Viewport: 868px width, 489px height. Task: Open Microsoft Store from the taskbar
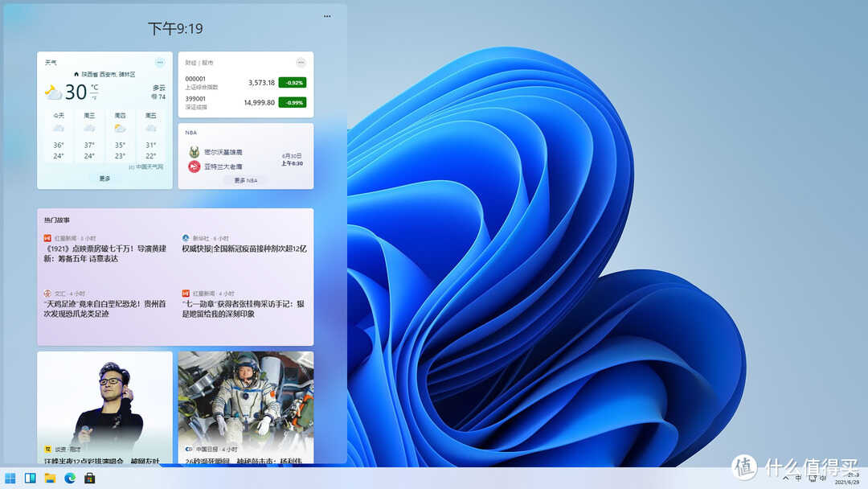point(90,479)
